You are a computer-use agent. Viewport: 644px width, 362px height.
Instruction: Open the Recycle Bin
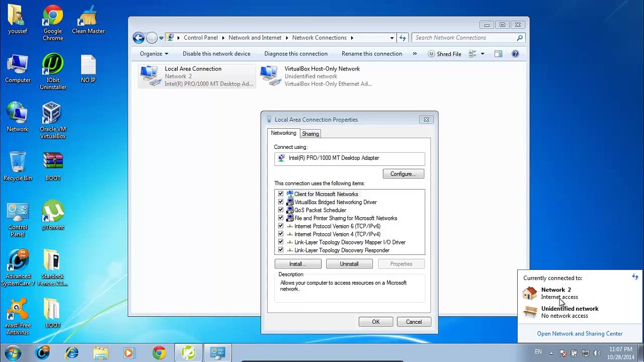pos(18,166)
